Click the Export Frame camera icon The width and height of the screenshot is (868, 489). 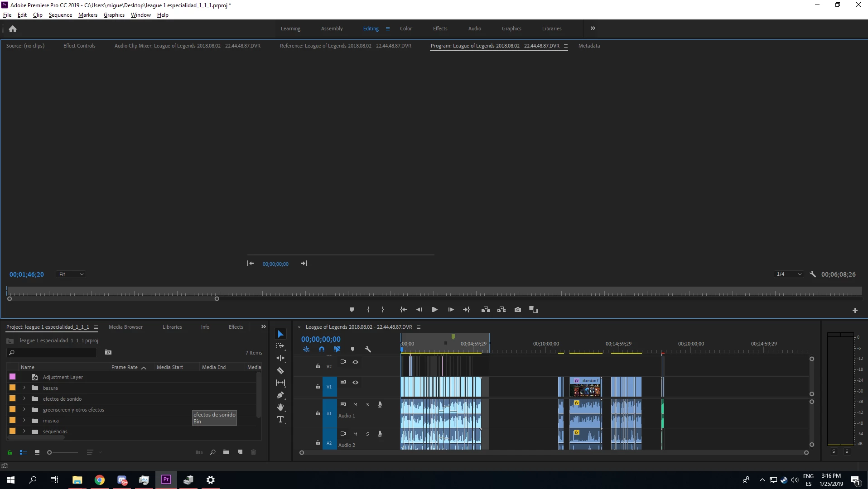pos(518,310)
